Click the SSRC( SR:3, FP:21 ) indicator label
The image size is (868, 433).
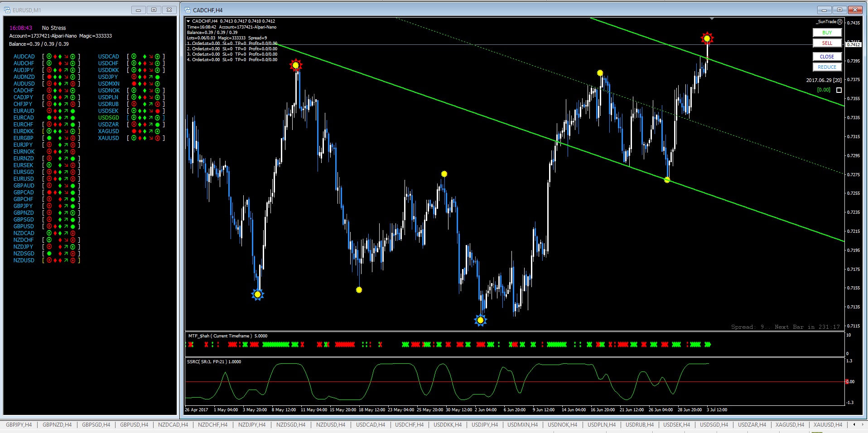point(214,362)
